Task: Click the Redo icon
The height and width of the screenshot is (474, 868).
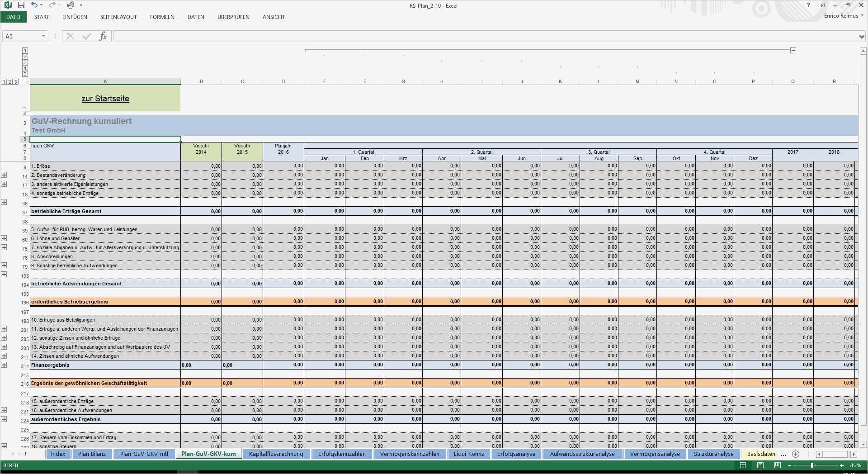Action: (52, 5)
